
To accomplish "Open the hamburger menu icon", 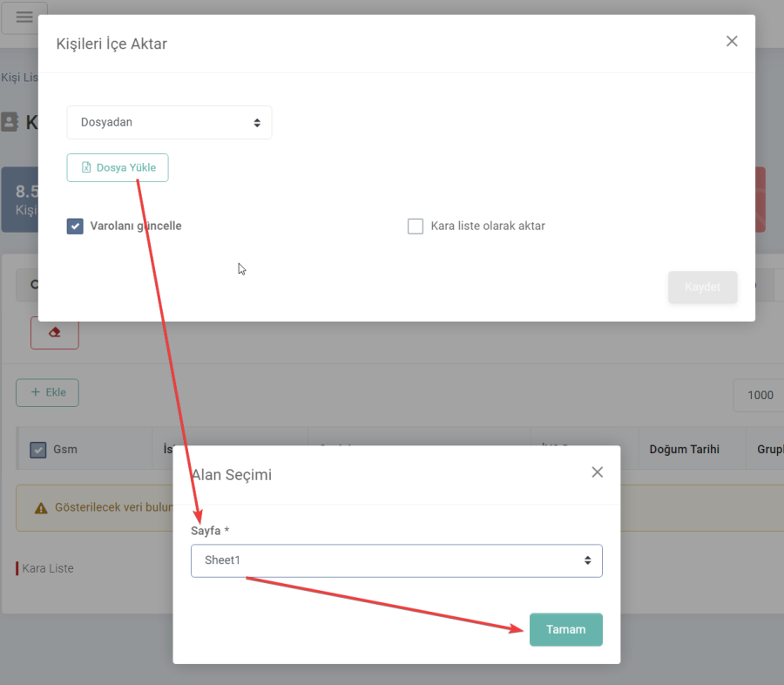I will [24, 17].
